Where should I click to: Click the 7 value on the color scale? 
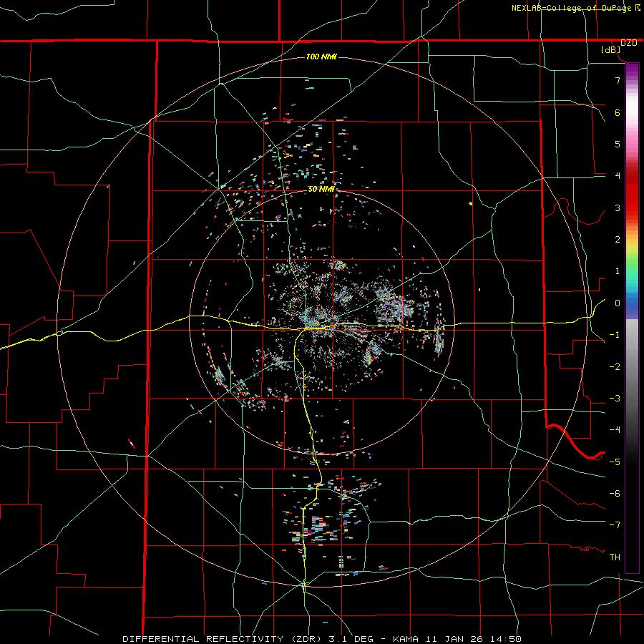click(618, 80)
